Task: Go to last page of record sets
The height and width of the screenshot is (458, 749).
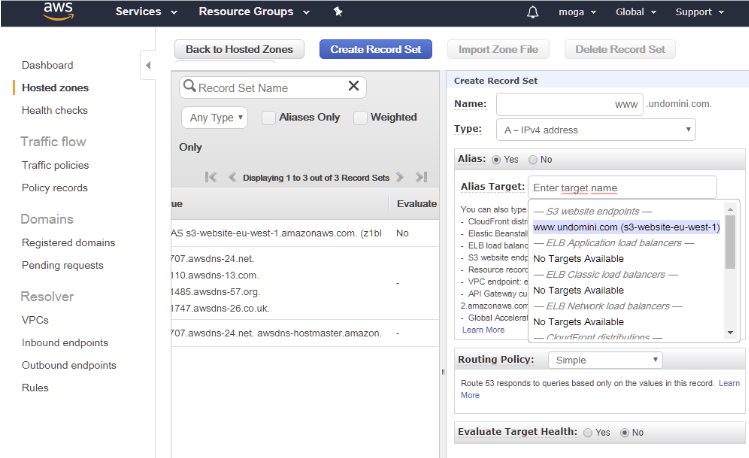Action: click(x=421, y=177)
